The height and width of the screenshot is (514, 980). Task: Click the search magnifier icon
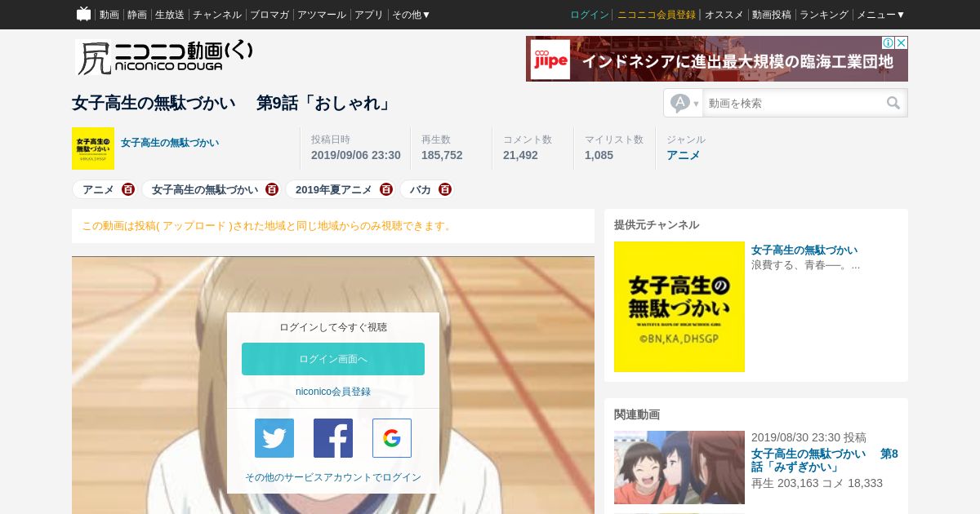[x=893, y=103]
